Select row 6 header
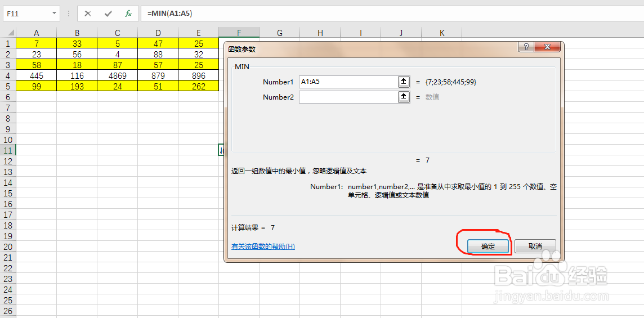Image resolution: width=644 pixels, height=318 pixels. pos(8,97)
